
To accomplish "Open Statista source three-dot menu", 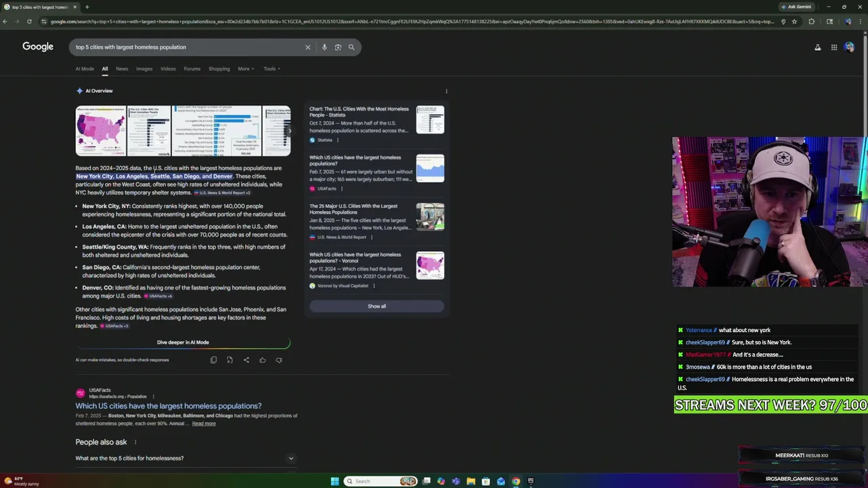I will click(338, 140).
